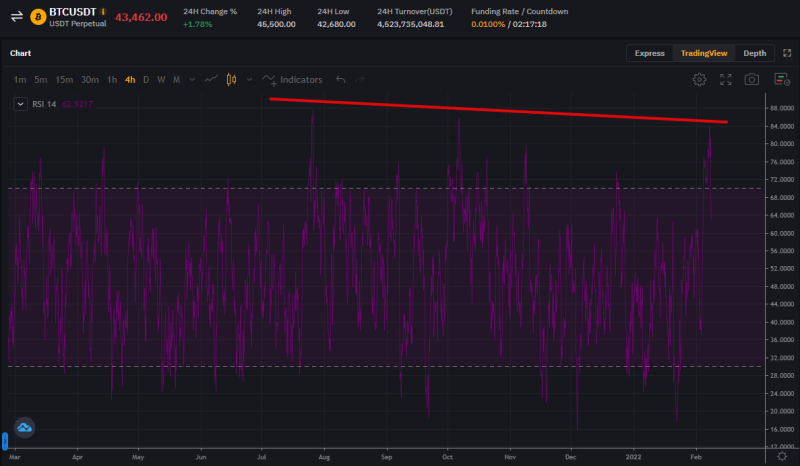Screen dimensions: 800x466
Task: Open BTCUSDT info badge icon
Action: [x=104, y=11]
